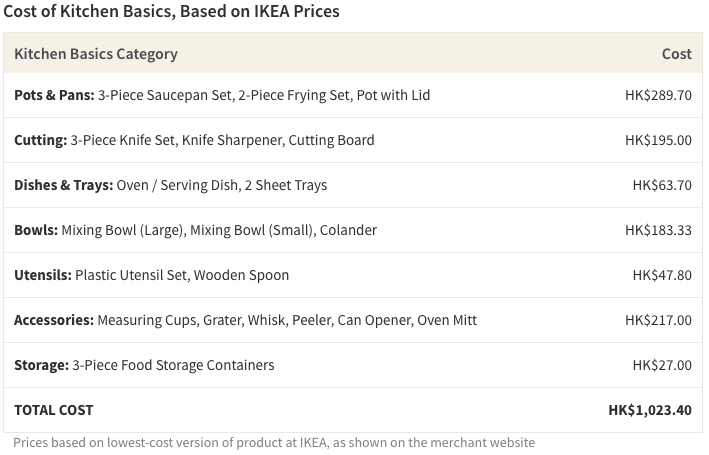The height and width of the screenshot is (455, 709).
Task: Click the HK$1,023.40 total amount
Action: pos(650,410)
